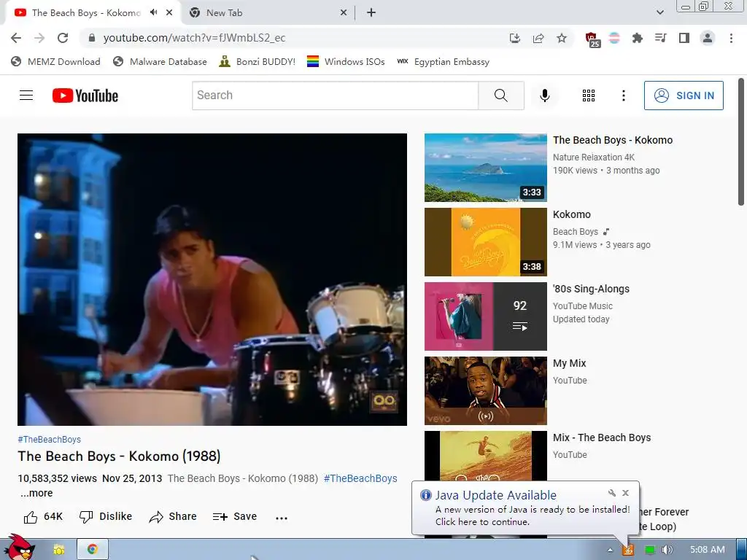
Task: Click the YouTube logo
Action: pyautogui.click(x=85, y=96)
